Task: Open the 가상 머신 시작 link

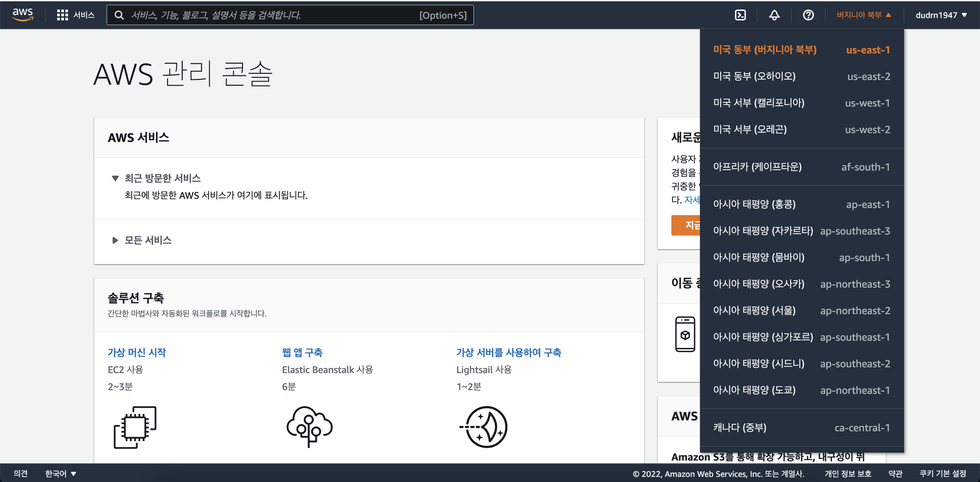Action: [136, 352]
